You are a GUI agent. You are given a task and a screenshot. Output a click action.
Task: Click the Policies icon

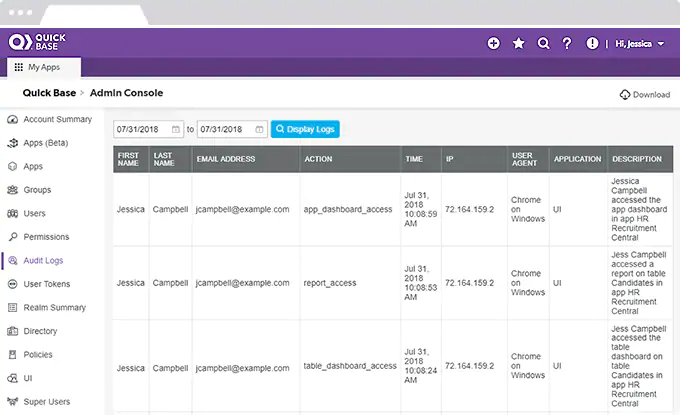(x=13, y=355)
